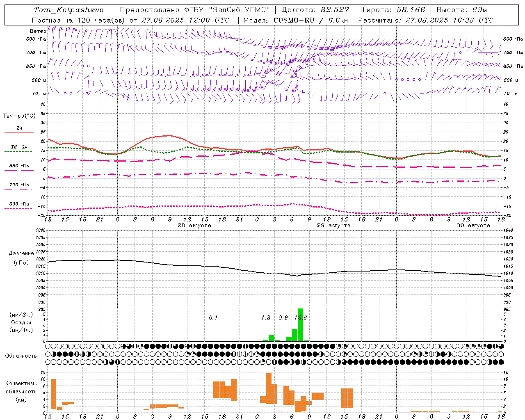This screenshot has width=525, height=420.
Task: Click the 1.3 precipitation amount
Action: [266, 318]
